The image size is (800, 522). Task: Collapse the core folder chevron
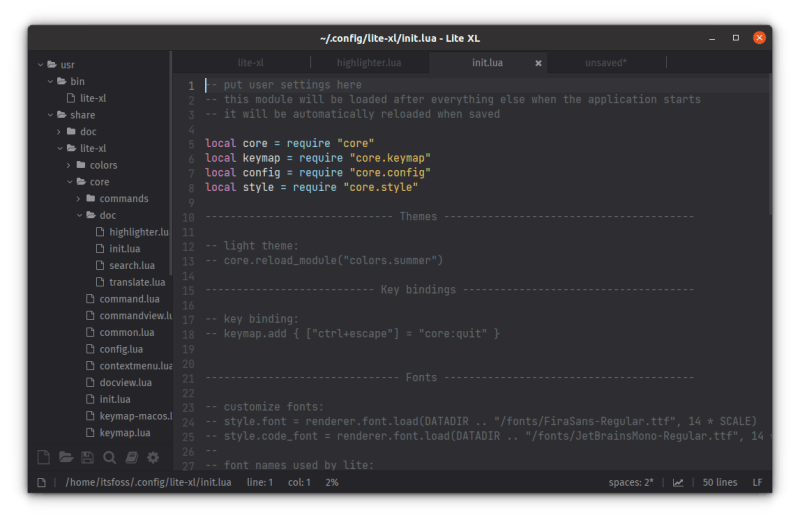click(x=69, y=182)
